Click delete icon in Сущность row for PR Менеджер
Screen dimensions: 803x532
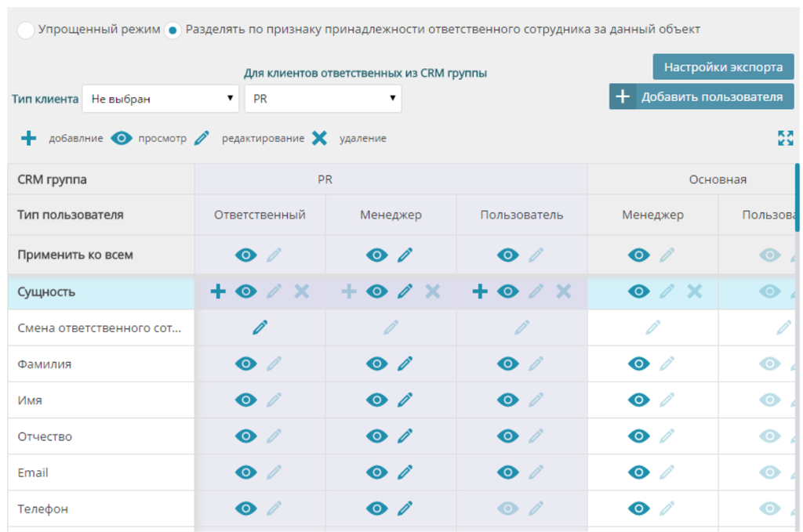[432, 291]
